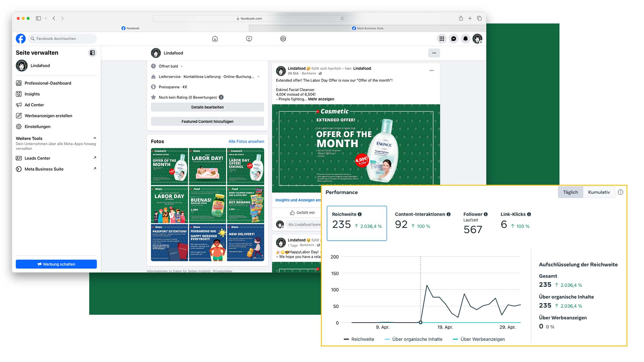Image resolution: width=644 pixels, height=362 pixels.
Task: Click the Facebook durchsuchen search field
Action: tap(62, 39)
